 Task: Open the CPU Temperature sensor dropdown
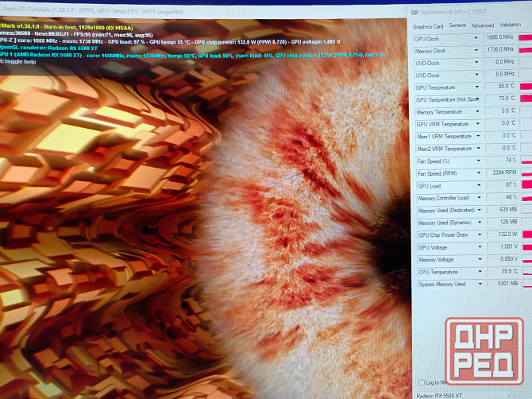coord(478,272)
